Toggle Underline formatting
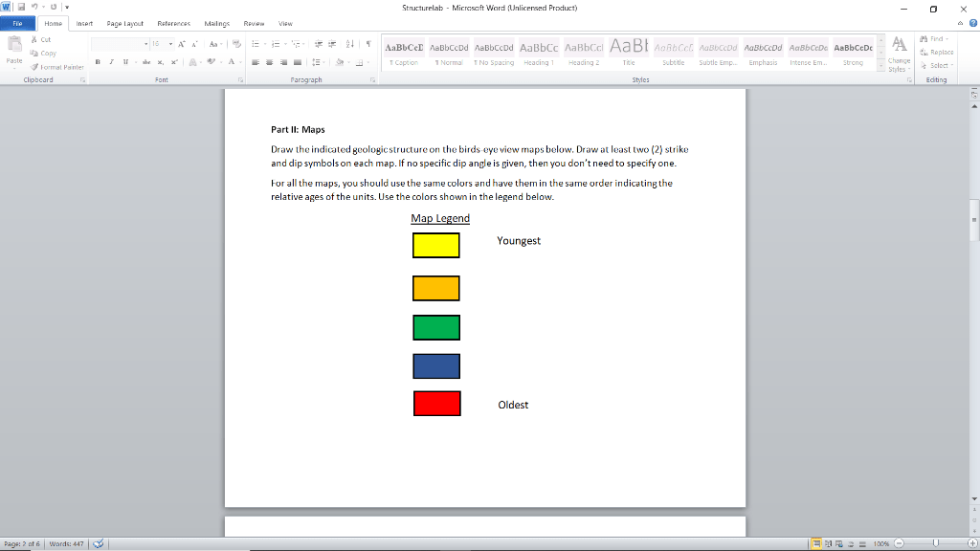 [x=125, y=62]
